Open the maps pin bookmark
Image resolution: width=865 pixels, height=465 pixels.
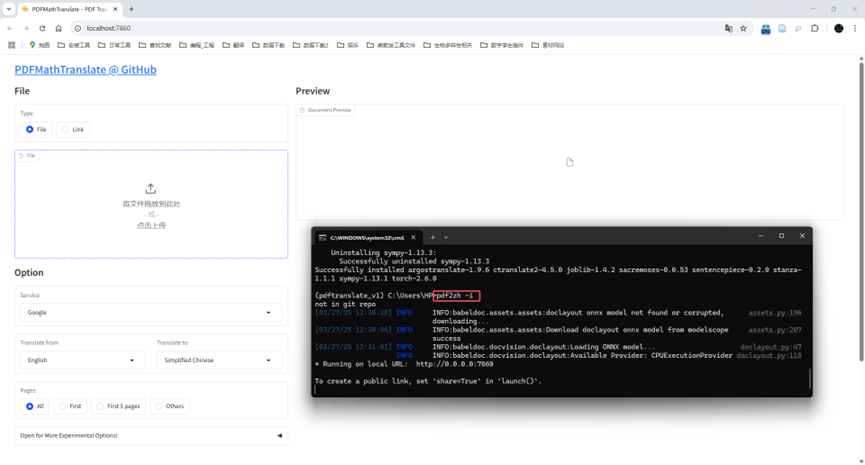pos(39,45)
